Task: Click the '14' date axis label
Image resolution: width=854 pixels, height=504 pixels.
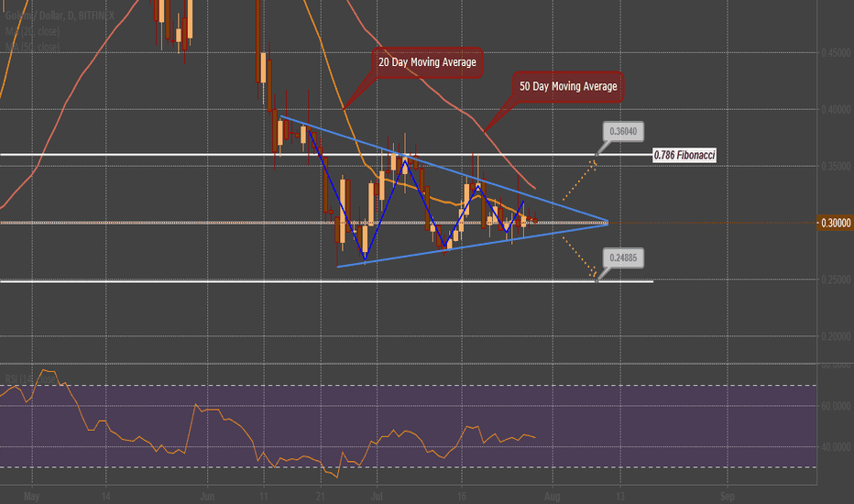Action: pyautogui.click(x=105, y=497)
